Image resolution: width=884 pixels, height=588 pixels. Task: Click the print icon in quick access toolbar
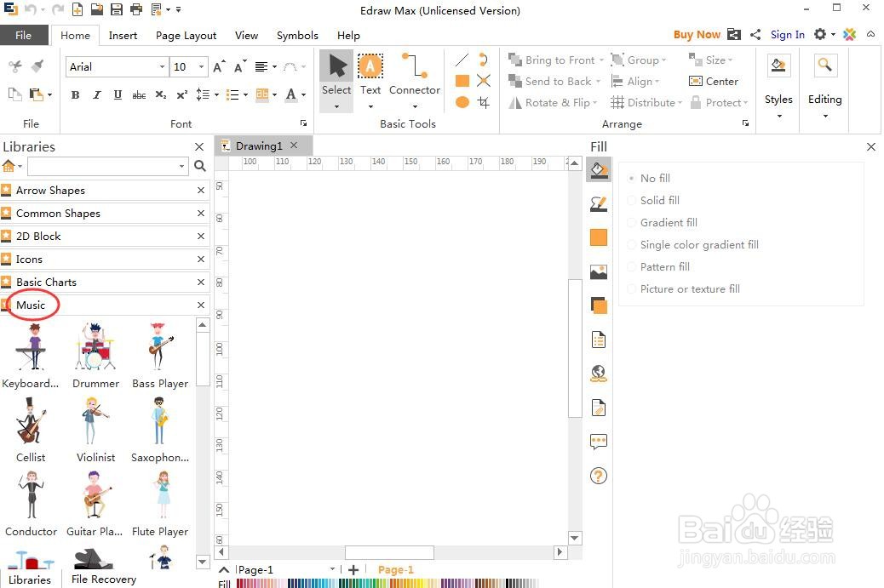pyautogui.click(x=136, y=9)
